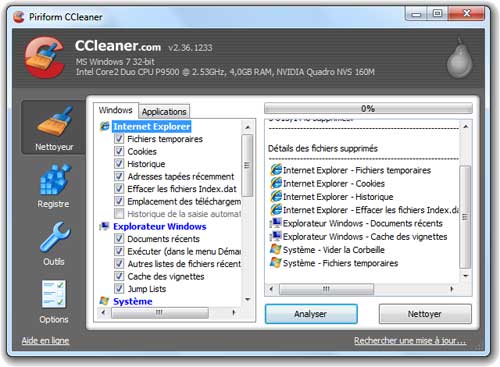
Task: Click the CCleaner logo in header
Action: pos(44,57)
